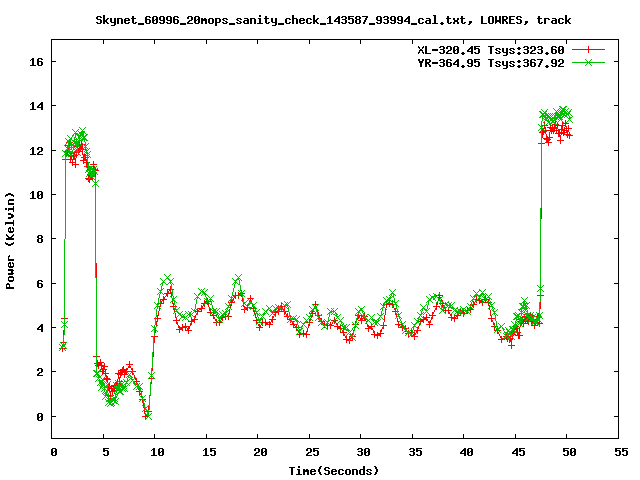Click the x-axis tick label 10

(x=156, y=452)
